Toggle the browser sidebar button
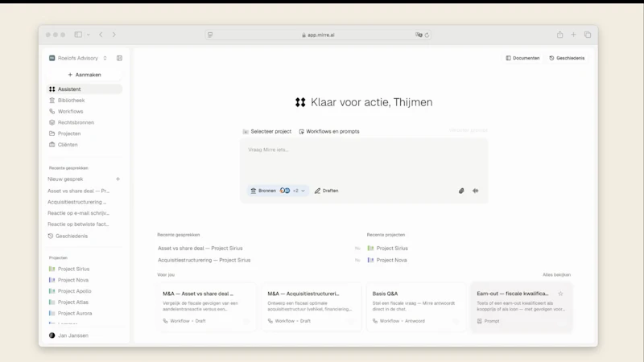 78,35
